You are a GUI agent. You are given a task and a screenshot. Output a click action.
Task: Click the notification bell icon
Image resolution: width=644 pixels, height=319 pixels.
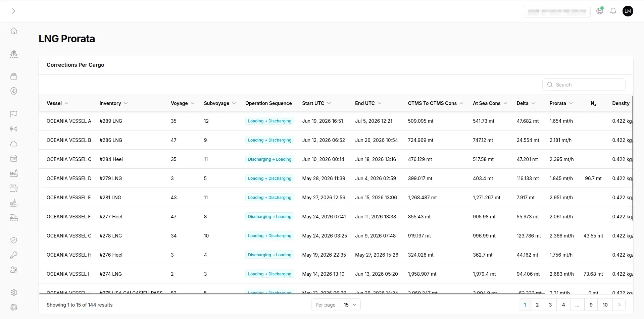pos(613,11)
